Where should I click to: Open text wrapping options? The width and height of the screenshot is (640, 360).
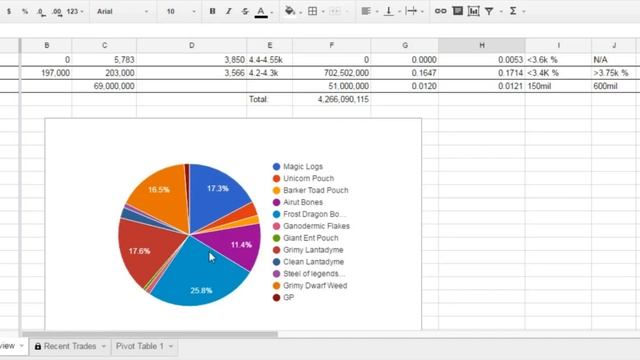[x=411, y=11]
